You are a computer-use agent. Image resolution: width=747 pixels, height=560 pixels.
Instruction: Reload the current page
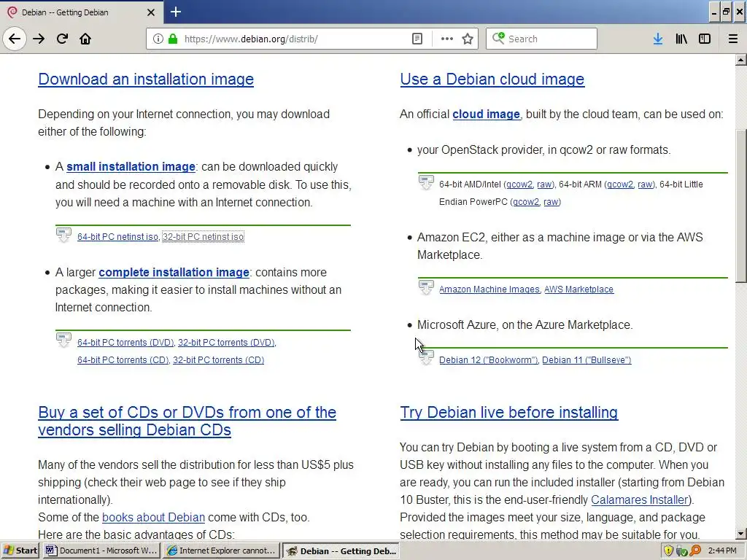(x=62, y=39)
